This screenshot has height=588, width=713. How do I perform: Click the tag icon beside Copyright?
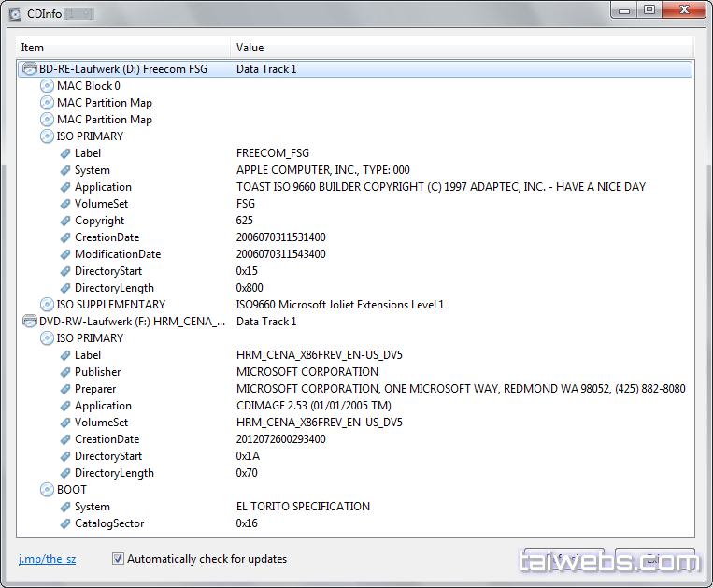[65, 221]
